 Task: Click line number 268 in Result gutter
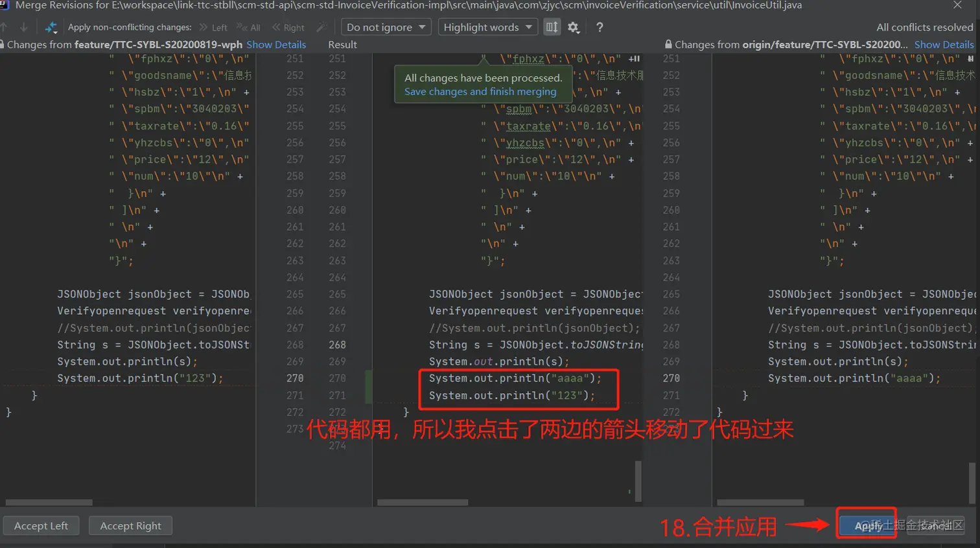point(337,345)
